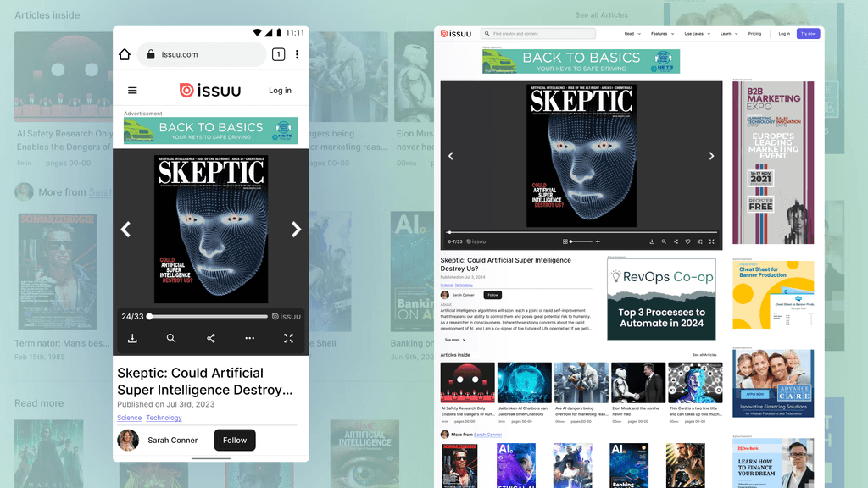This screenshot has height=488, width=868.
Task: Open the tab switcher showing 1 tab
Action: 278,54
